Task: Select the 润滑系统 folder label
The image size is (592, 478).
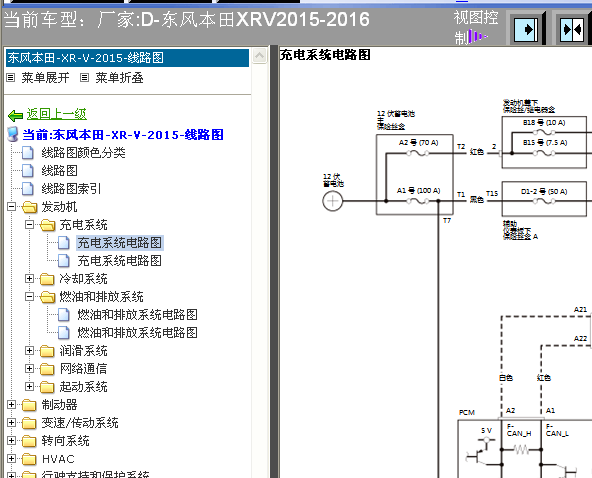Action: point(83,351)
